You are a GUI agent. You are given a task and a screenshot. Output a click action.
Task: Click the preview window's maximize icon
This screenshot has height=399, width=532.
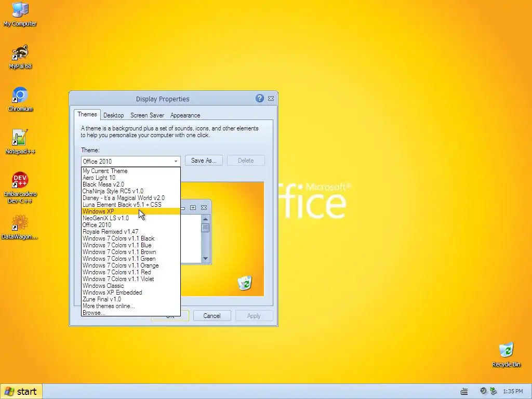click(x=193, y=207)
